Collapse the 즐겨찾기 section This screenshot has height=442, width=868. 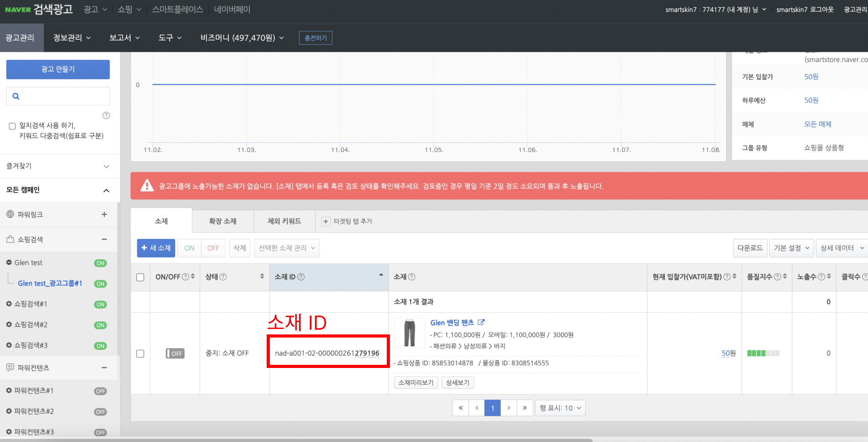(106, 166)
